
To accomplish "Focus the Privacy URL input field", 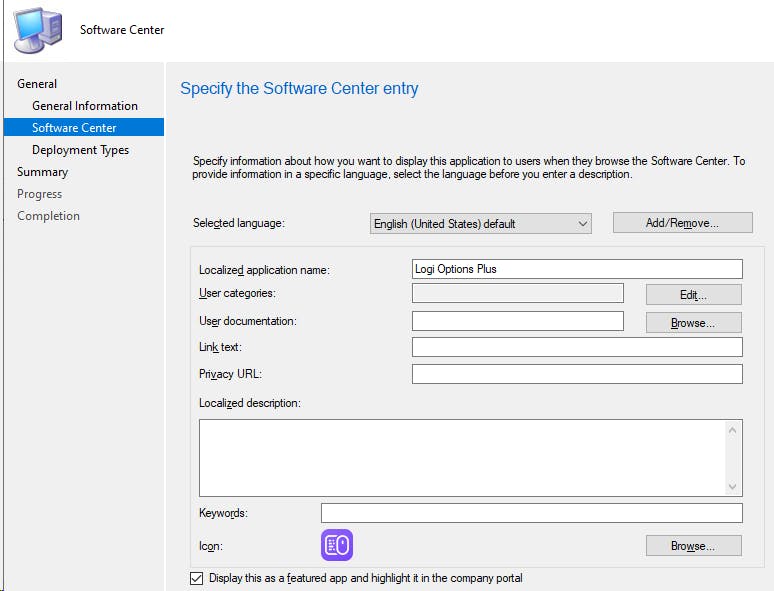I will (x=576, y=374).
